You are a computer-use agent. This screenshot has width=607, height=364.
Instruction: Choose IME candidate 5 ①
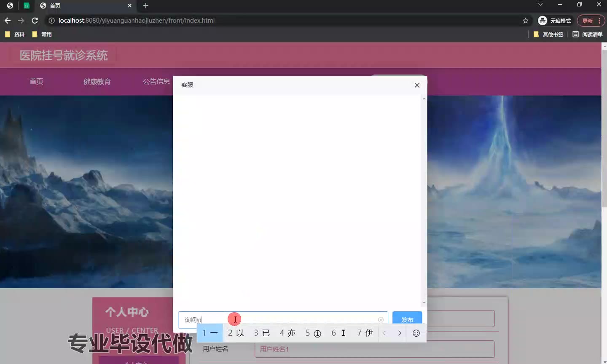coord(314,333)
